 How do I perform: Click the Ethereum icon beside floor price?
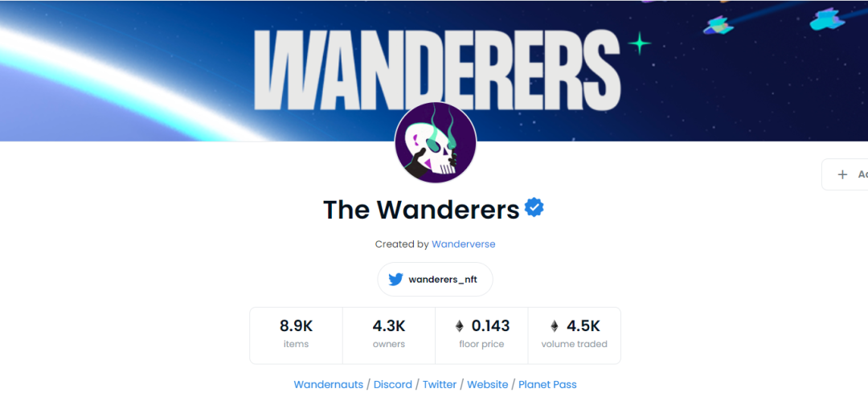coord(459,326)
